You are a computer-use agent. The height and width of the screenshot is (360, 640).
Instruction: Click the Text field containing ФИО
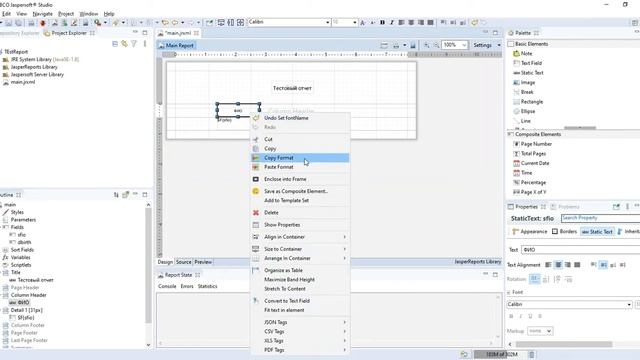tap(580, 250)
